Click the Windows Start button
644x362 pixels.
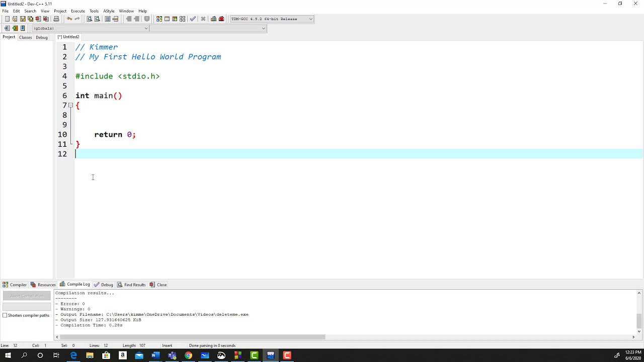point(8,355)
